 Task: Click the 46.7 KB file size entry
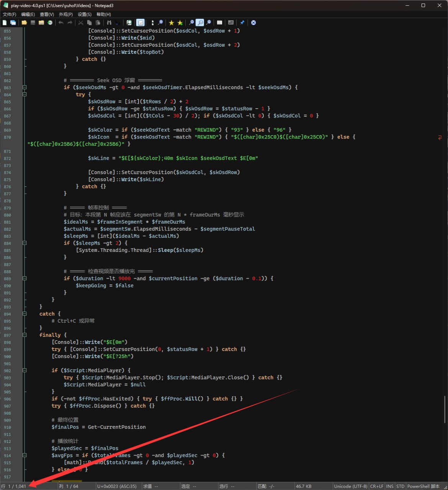coord(304,486)
